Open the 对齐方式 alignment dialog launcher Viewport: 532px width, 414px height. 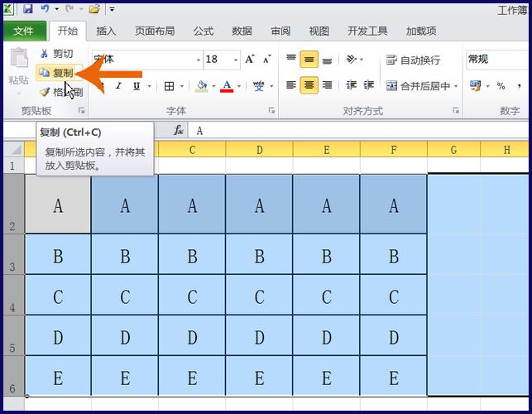(456, 110)
